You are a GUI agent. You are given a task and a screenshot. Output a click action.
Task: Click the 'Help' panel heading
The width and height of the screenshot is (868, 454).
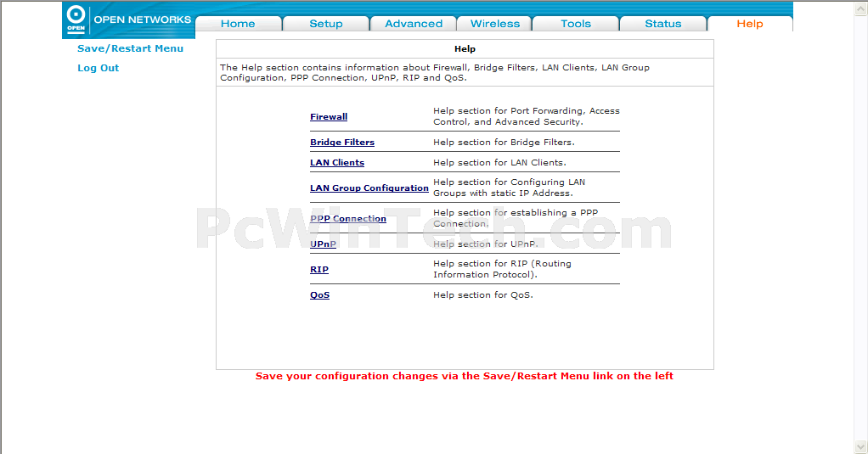coord(465,48)
